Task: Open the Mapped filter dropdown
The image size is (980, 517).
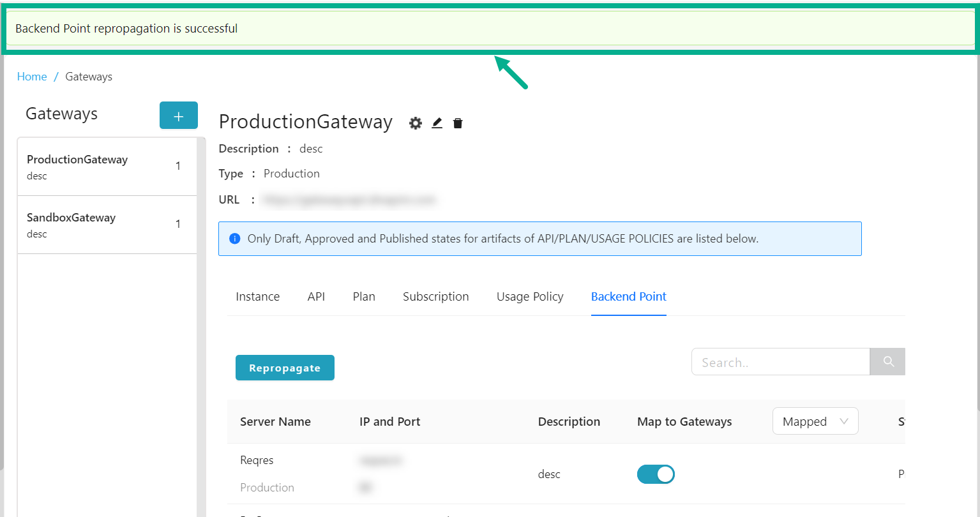Action: (815, 421)
